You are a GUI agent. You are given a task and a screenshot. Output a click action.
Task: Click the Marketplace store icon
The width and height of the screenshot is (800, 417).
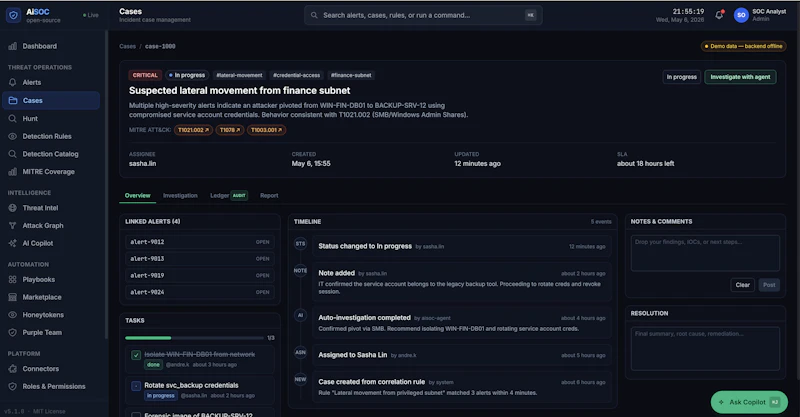coord(13,297)
